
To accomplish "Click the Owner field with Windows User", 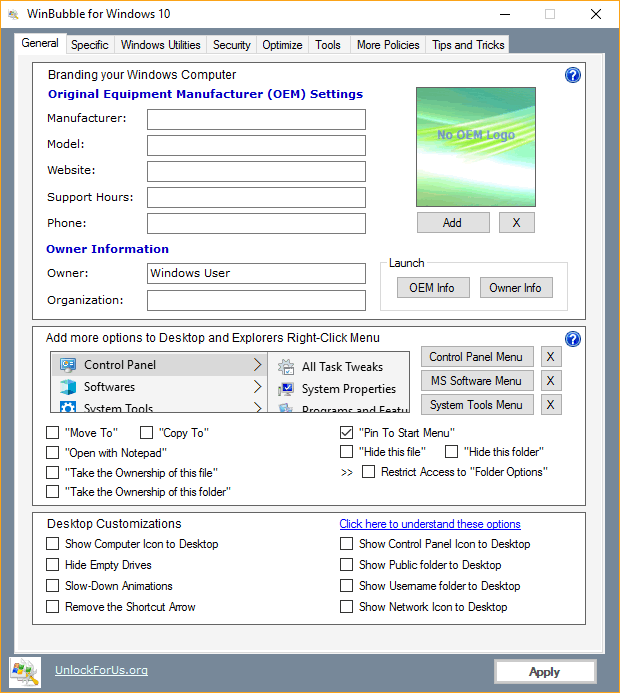I will coord(256,273).
